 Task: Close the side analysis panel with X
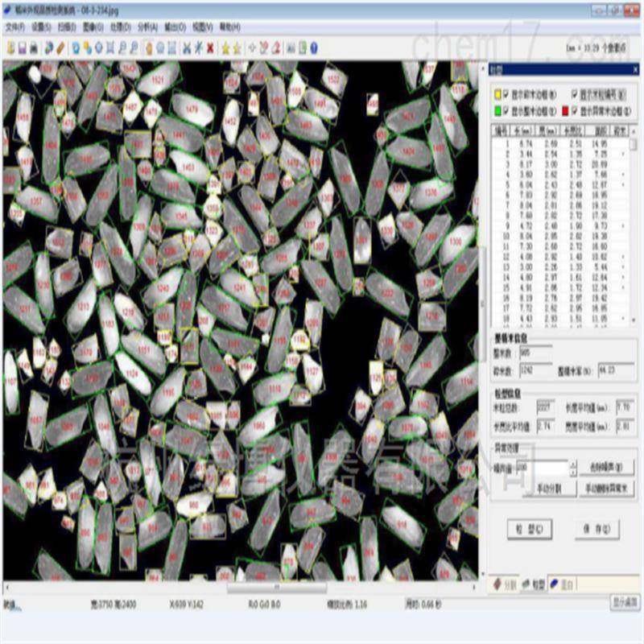pos(635,70)
